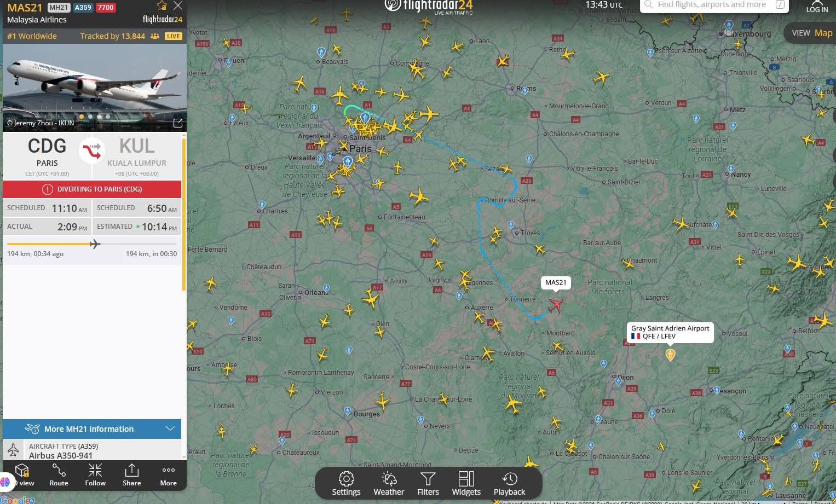This screenshot has height=504, width=836.
Task: Toggle Follow aircraft mode
Action: (95, 474)
